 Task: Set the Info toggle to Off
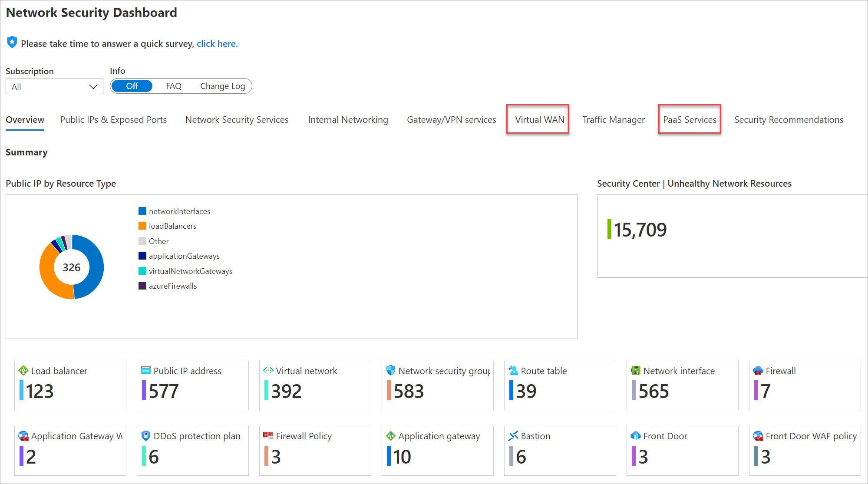(x=132, y=86)
